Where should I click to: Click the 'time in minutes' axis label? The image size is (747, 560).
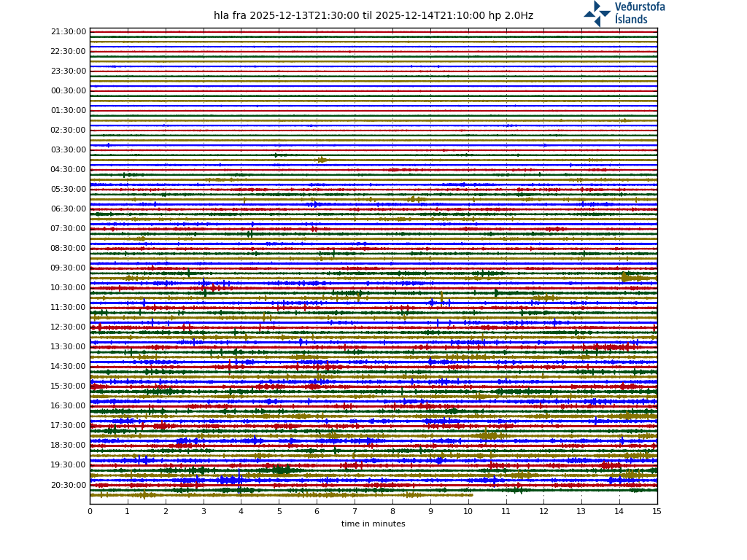click(x=373, y=524)
